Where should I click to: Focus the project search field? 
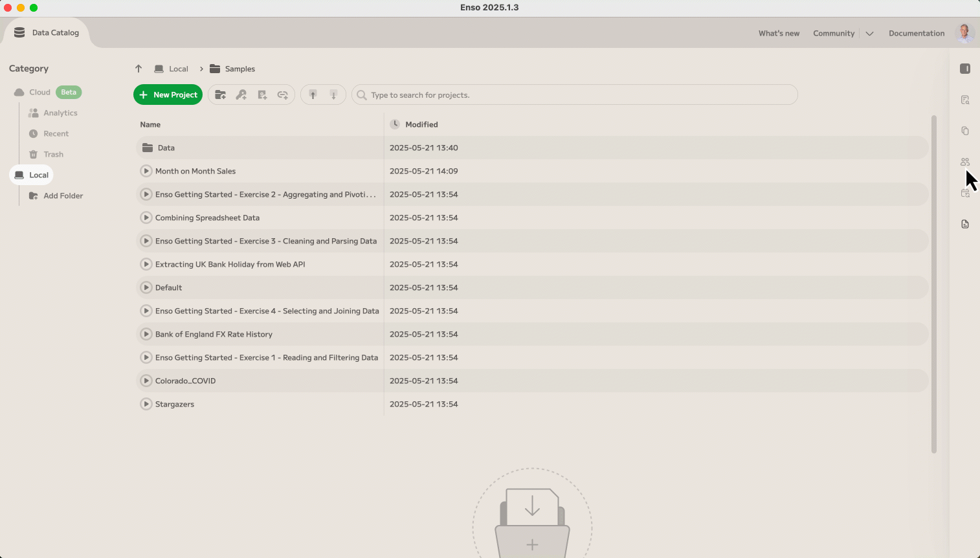pos(575,95)
